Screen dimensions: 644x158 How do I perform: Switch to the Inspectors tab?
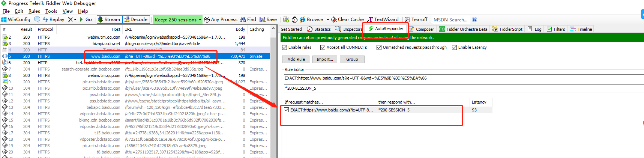[348, 29]
